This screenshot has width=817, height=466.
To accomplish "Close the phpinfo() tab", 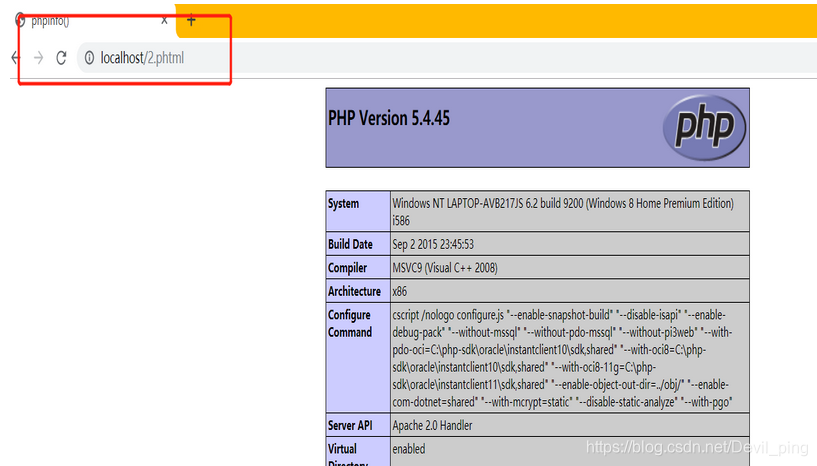I will [164, 20].
